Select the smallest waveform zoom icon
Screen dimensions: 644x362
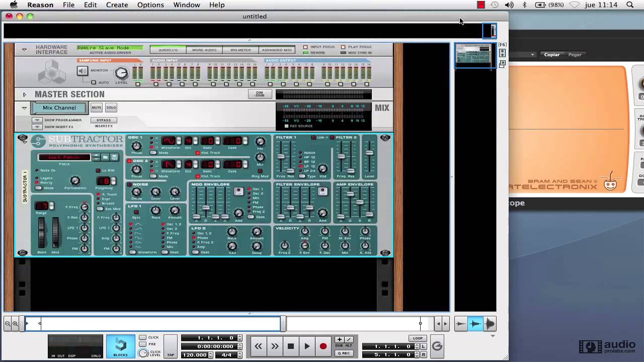click(461, 324)
